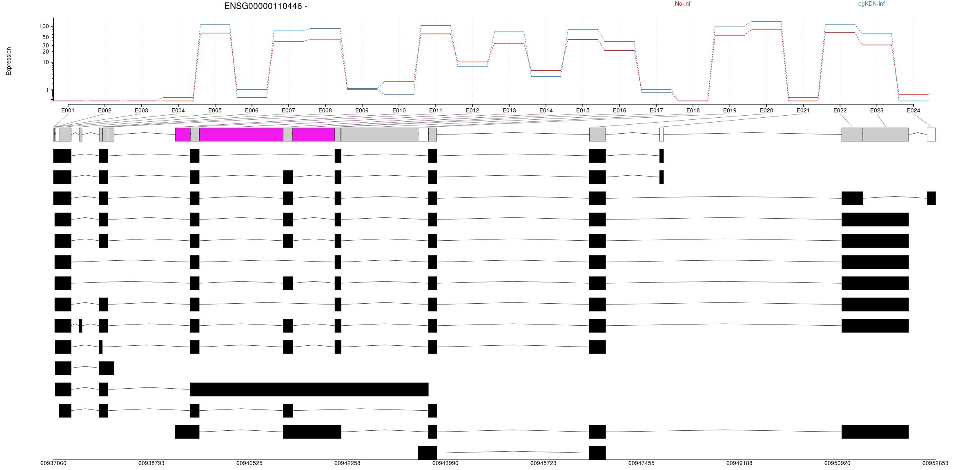Click genomic coordinate 60943990

[x=445, y=463]
